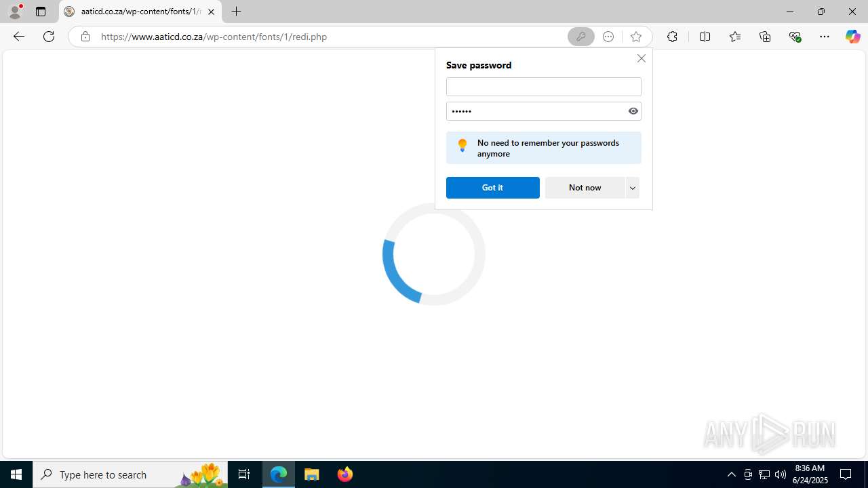Open the notification center icon
The height and width of the screenshot is (488, 868).
point(846,474)
